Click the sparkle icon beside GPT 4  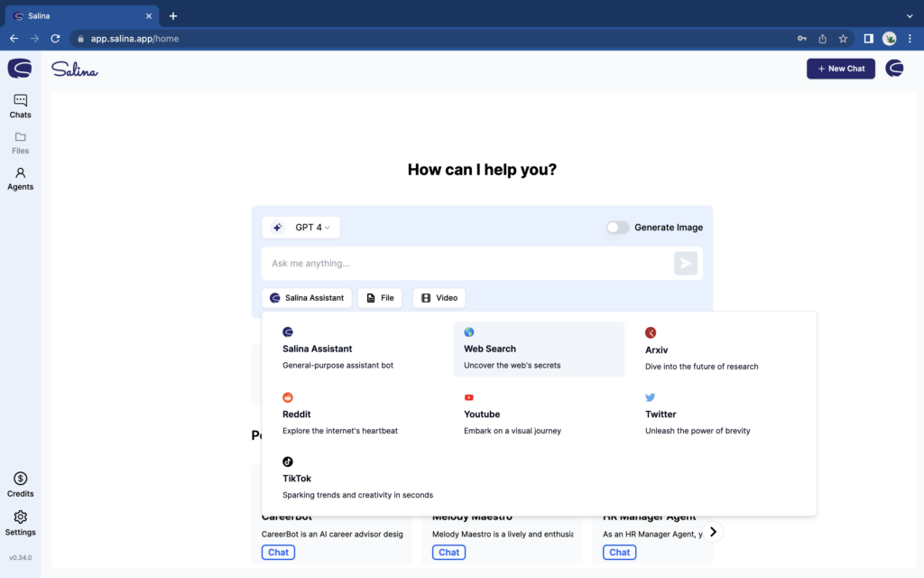click(x=277, y=227)
